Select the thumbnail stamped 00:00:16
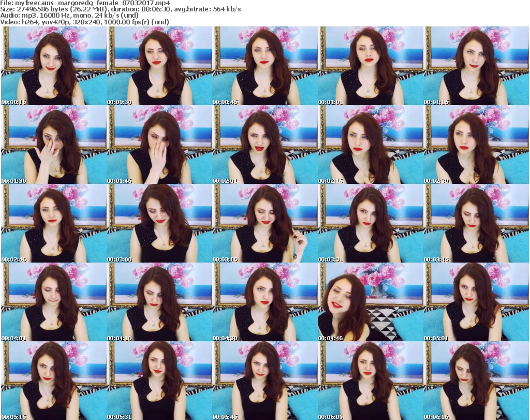The image size is (530, 420). pos(54,66)
